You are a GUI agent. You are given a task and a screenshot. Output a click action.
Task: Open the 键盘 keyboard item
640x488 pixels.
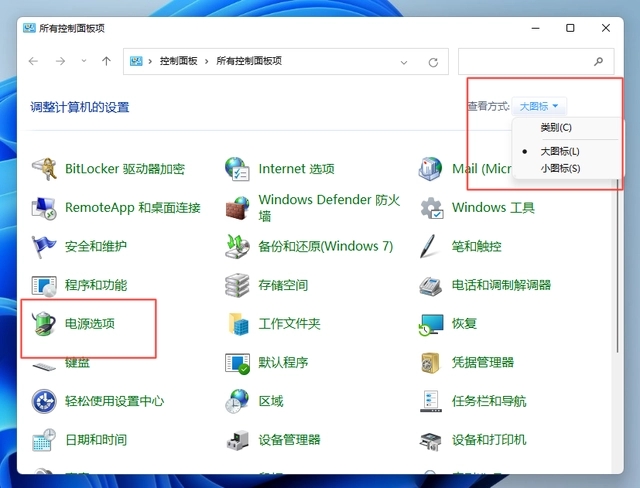[x=60, y=363]
